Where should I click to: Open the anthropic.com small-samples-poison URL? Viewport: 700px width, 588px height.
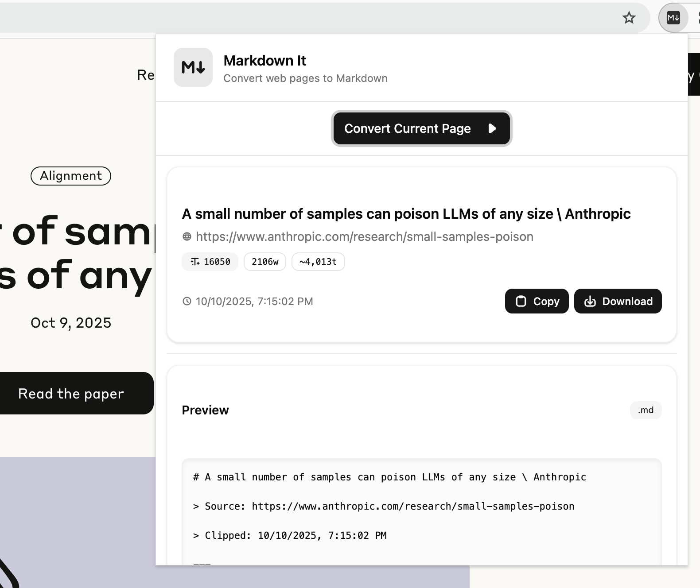pyautogui.click(x=364, y=236)
